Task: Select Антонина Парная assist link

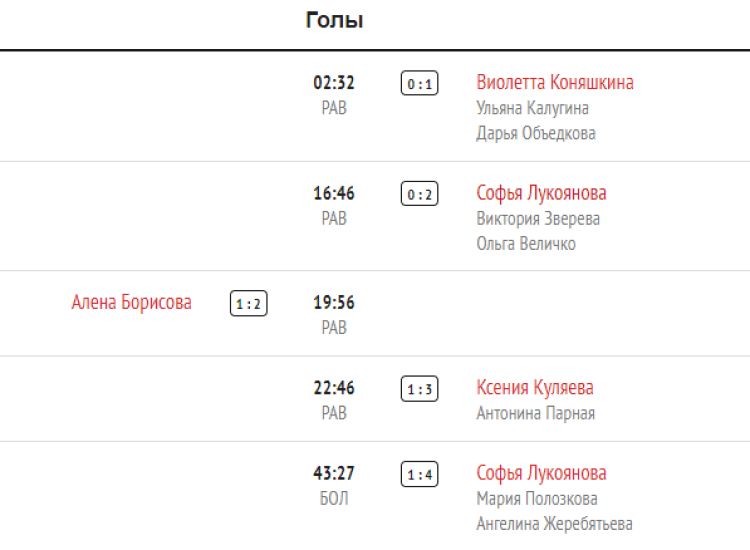Action: (535, 413)
